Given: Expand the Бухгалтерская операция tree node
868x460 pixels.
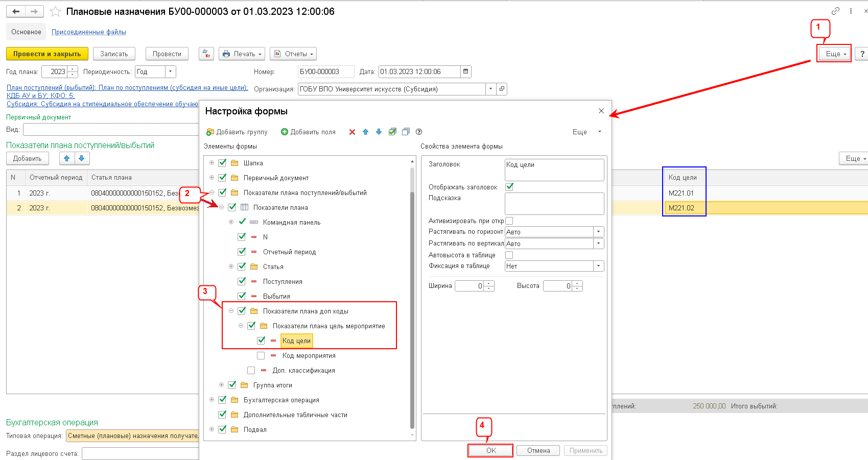Looking at the screenshot, I should 212,400.
